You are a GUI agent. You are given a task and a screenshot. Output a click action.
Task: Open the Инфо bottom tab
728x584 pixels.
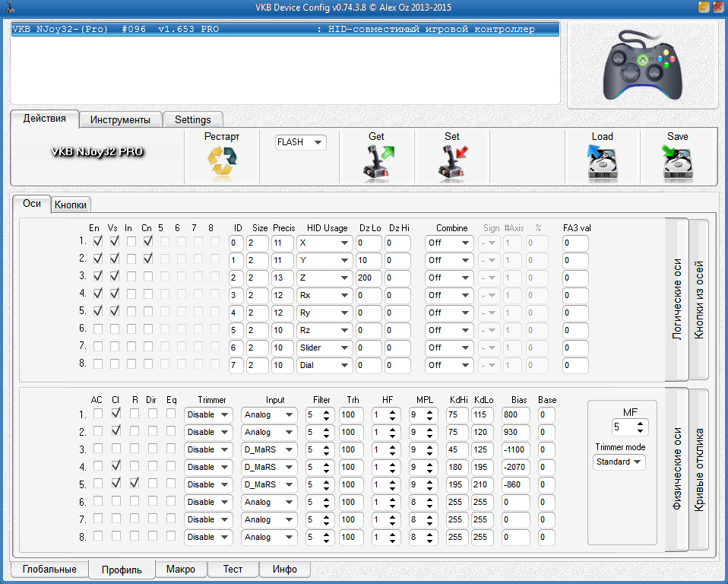pyautogui.click(x=285, y=569)
